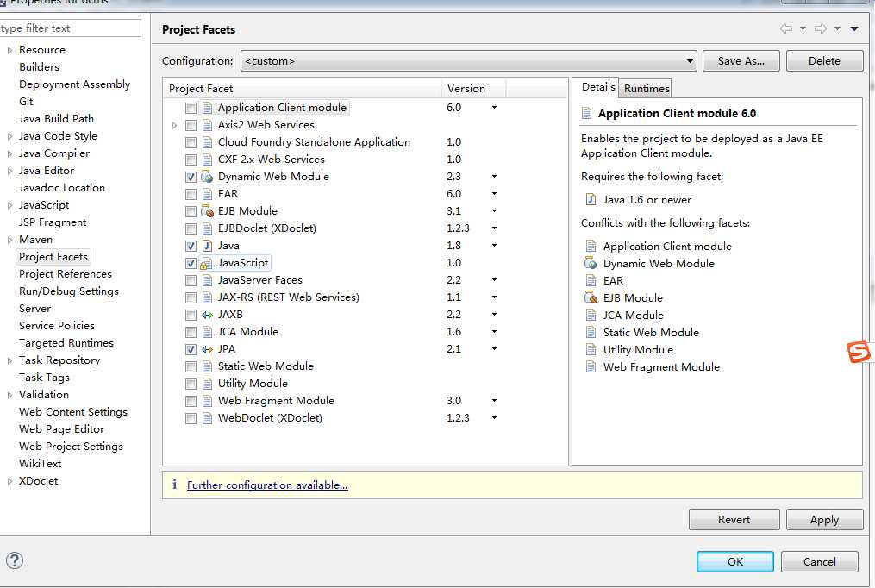Click the Java 1.6 or newer icon

click(x=591, y=200)
